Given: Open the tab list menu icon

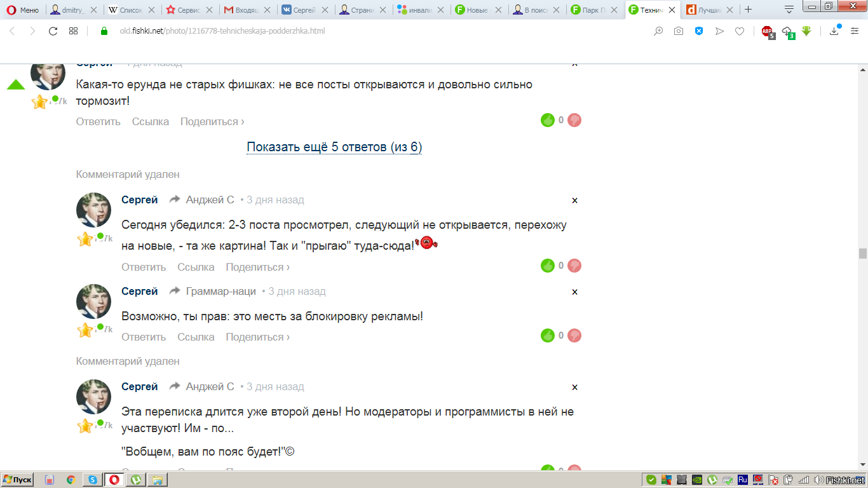Looking at the screenshot, I should (x=789, y=10).
